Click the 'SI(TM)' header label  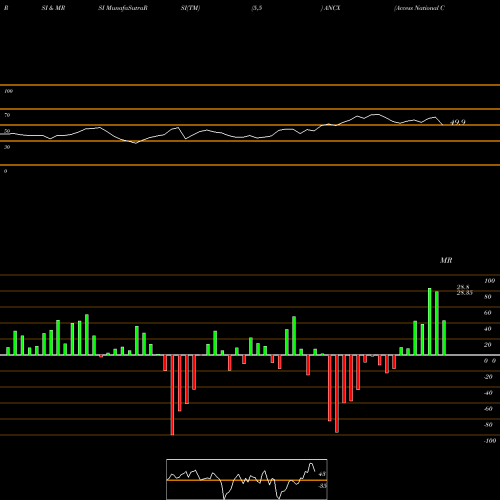(190, 8)
